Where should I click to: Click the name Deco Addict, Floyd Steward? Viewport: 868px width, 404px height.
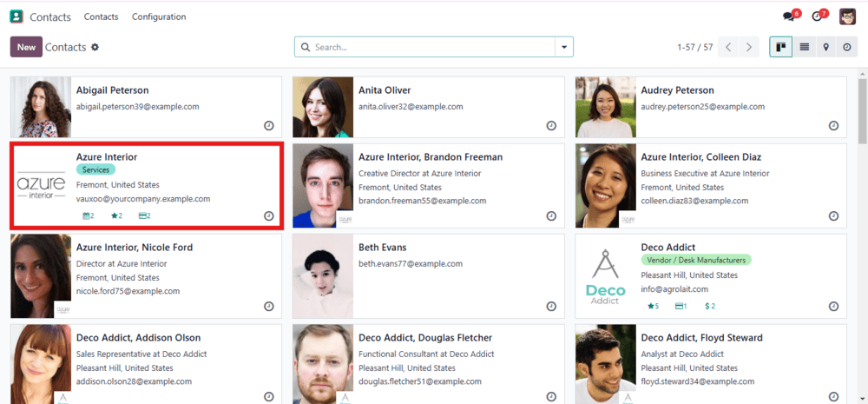pos(702,338)
